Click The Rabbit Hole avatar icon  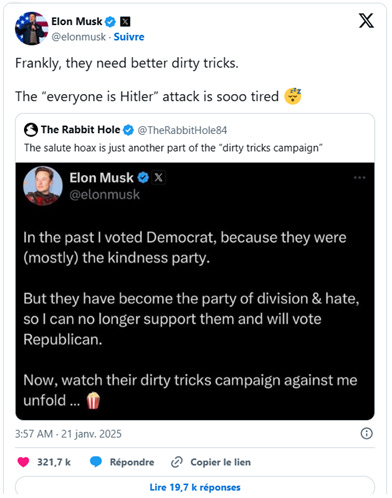[x=31, y=130]
